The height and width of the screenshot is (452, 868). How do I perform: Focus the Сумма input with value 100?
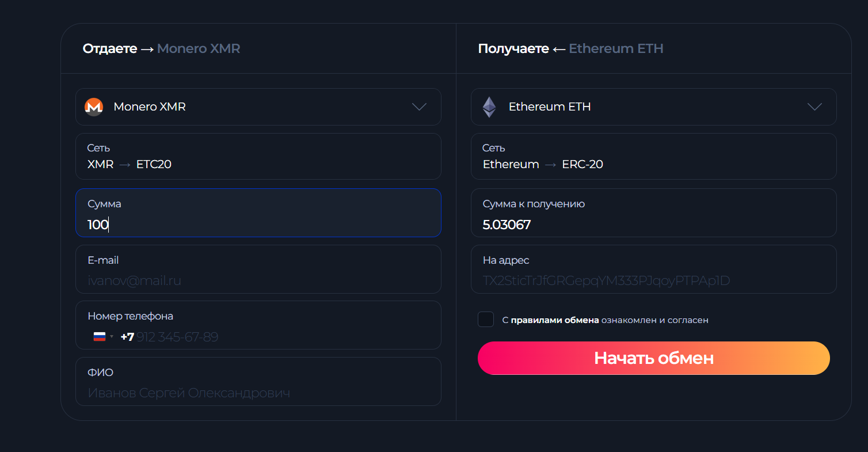pyautogui.click(x=258, y=212)
